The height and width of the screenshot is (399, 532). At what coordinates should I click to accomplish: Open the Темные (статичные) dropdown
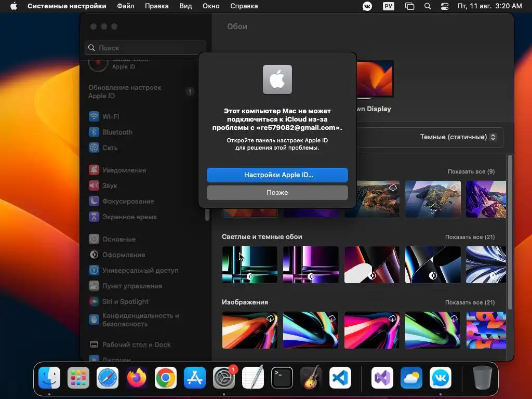[x=458, y=137]
